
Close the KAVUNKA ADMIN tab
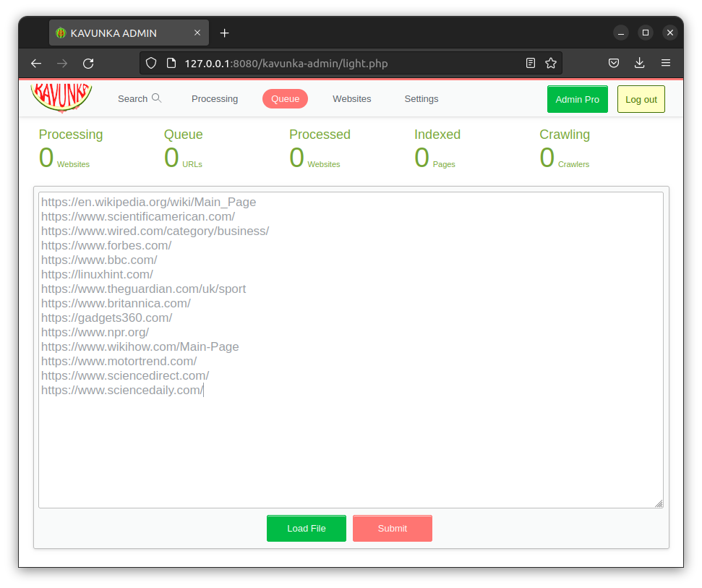point(197,33)
